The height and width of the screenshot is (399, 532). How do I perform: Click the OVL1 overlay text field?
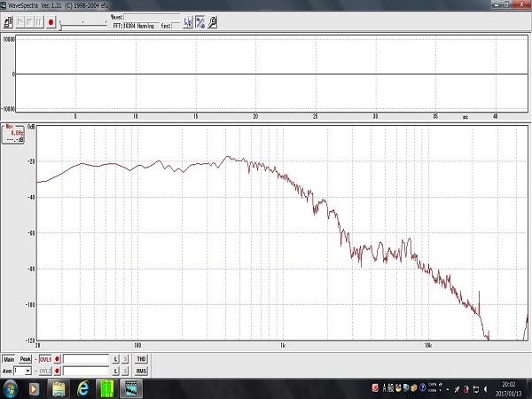point(86,358)
